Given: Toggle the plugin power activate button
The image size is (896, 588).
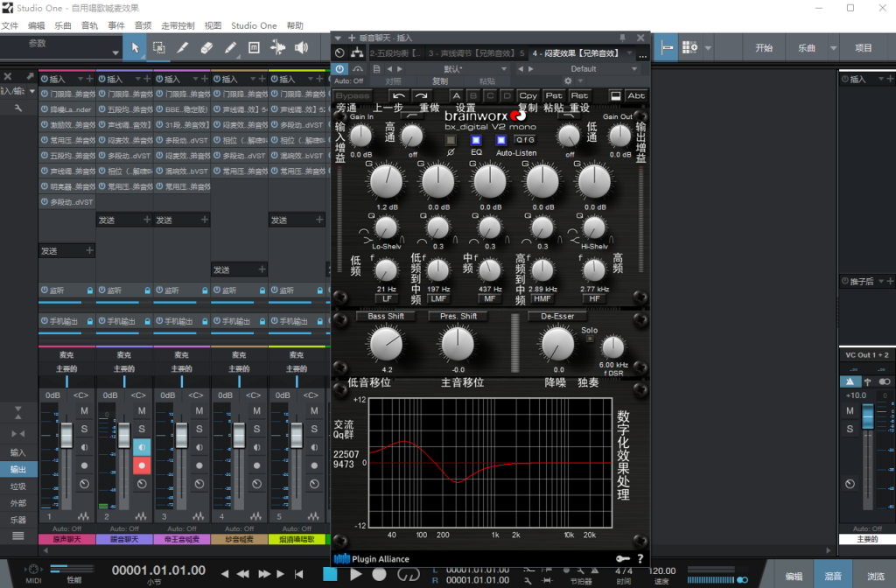Looking at the screenshot, I should click(x=340, y=68).
